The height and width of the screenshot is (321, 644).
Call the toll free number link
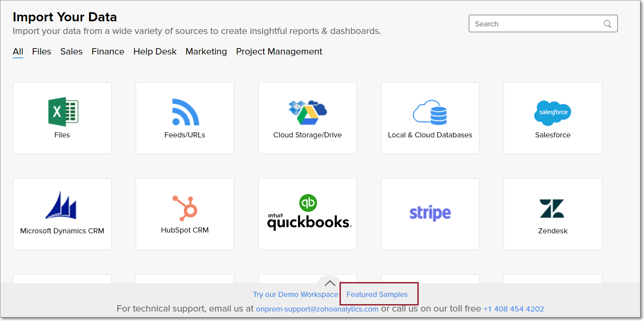[x=514, y=309]
